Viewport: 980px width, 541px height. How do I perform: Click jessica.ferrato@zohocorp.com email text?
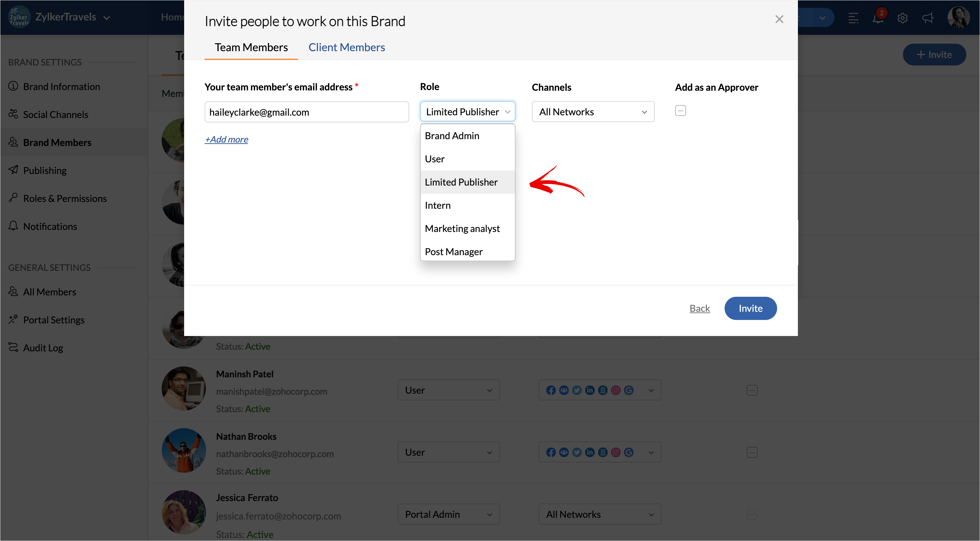(279, 516)
